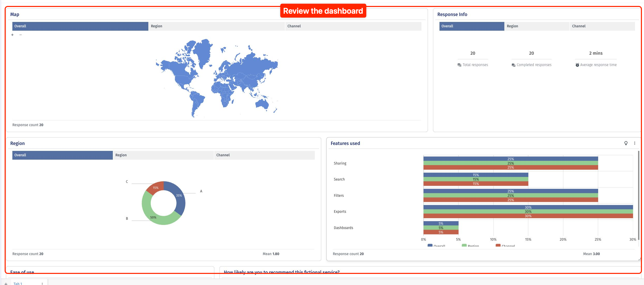Screen dimensions: 644x285
Task: Select Overall tab in Region widget
Action: (x=63, y=155)
